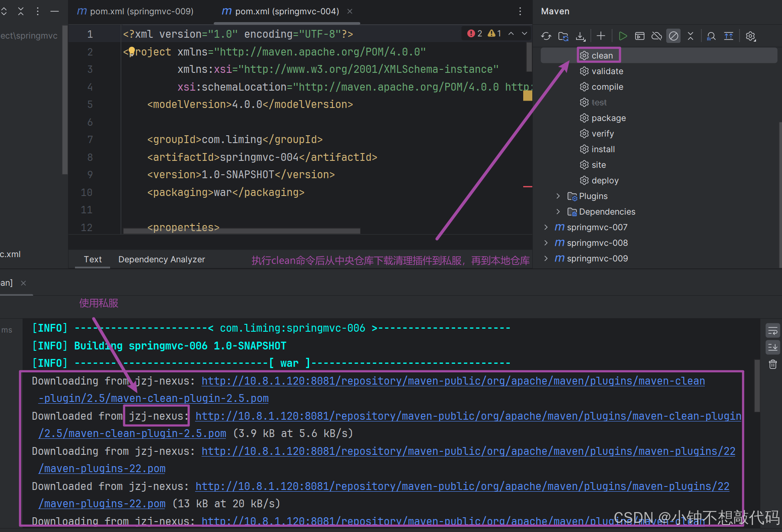Expand the Plugins node
The height and width of the screenshot is (532, 782).
coord(558,196)
